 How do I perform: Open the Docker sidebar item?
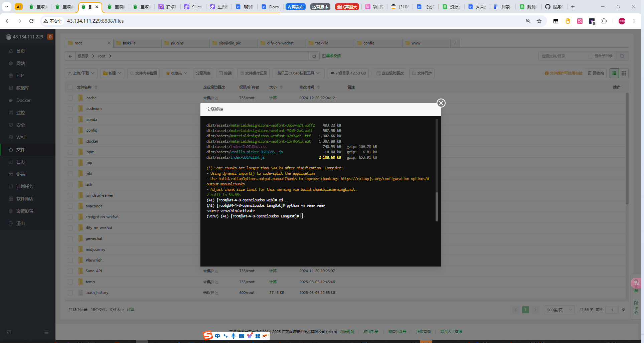click(x=23, y=100)
